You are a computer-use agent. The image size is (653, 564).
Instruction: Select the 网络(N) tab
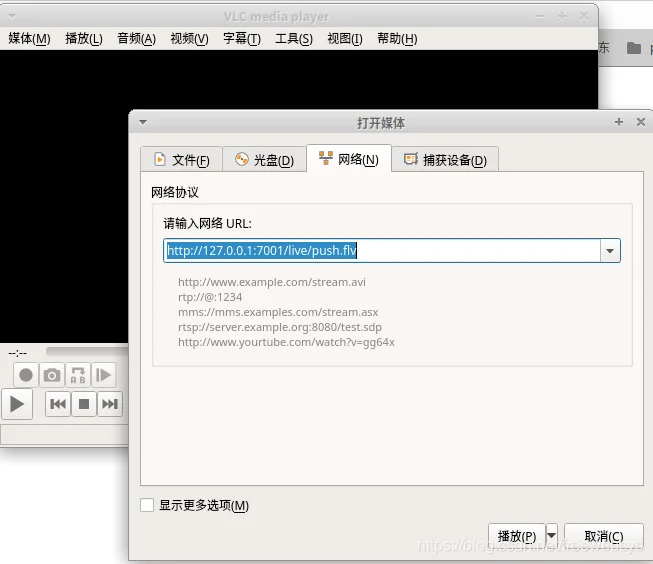click(x=349, y=159)
